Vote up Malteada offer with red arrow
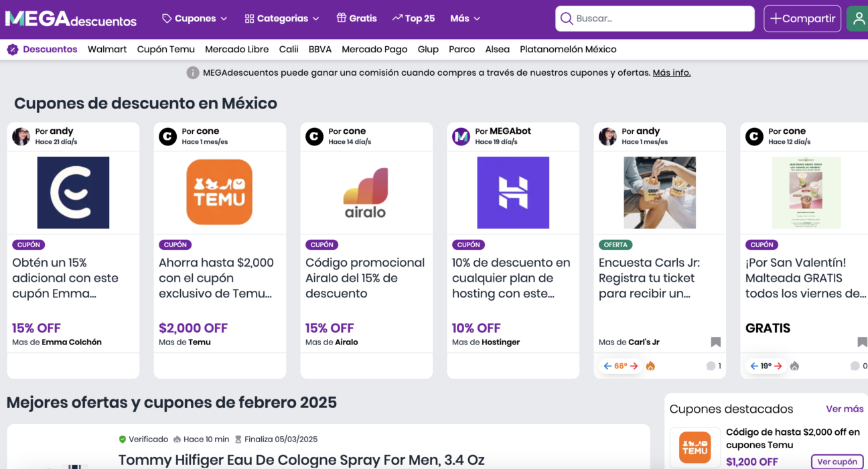This screenshot has height=469, width=868. (778, 366)
